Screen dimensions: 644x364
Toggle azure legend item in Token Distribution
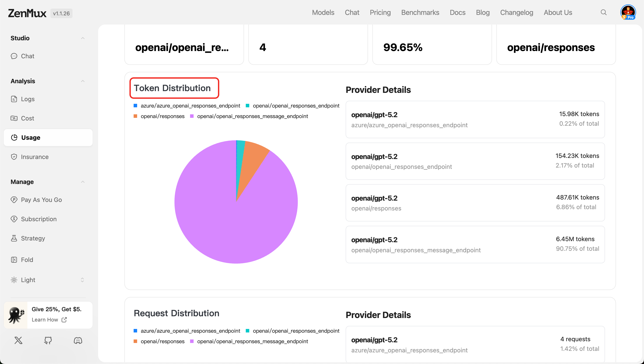(190, 106)
